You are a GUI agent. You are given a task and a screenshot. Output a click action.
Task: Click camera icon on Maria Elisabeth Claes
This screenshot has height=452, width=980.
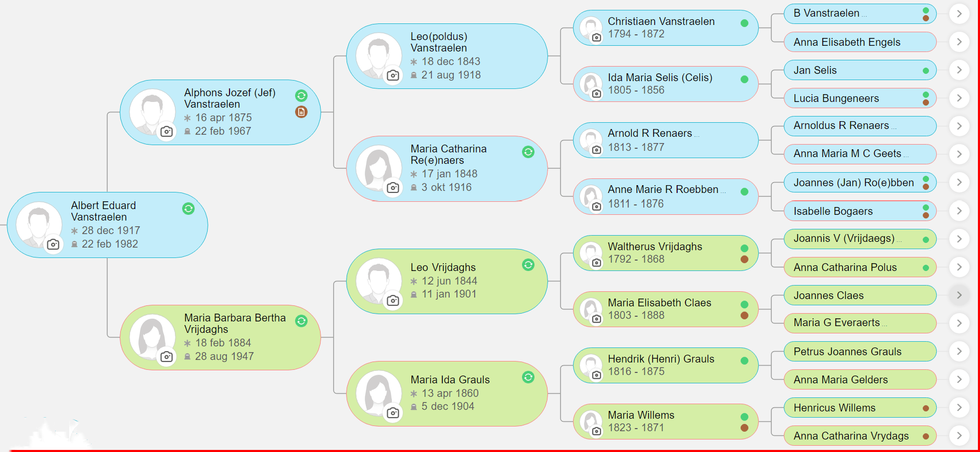[x=597, y=319]
